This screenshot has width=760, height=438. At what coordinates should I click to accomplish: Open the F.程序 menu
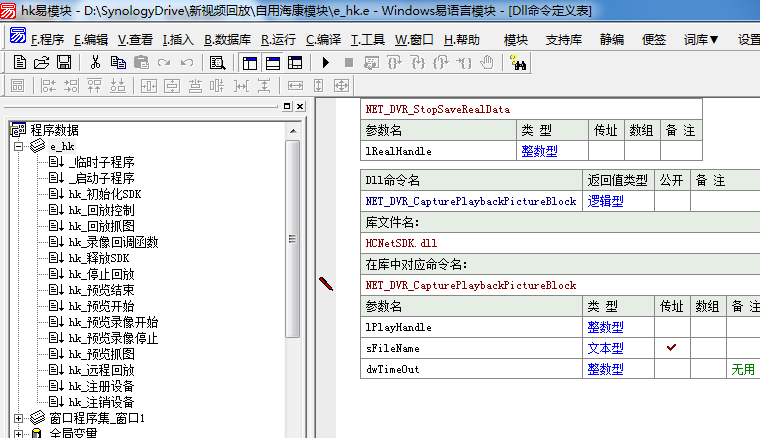tap(47, 40)
